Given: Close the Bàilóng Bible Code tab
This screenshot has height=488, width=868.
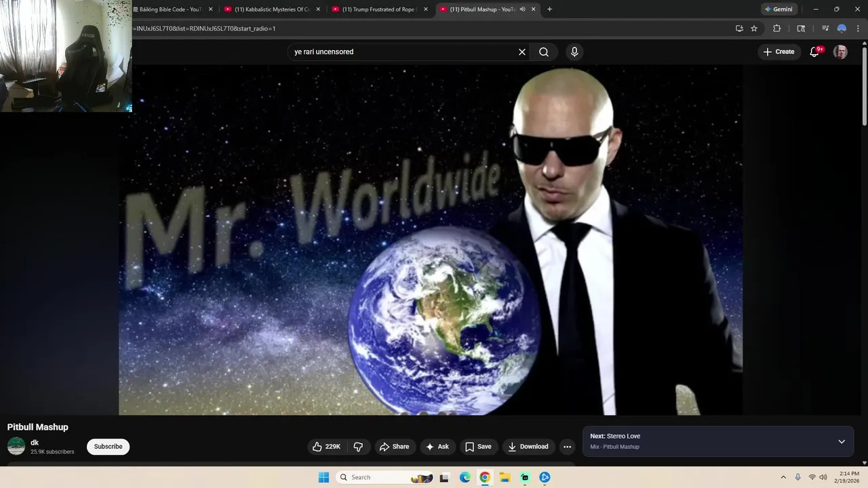Looking at the screenshot, I should point(211,9).
